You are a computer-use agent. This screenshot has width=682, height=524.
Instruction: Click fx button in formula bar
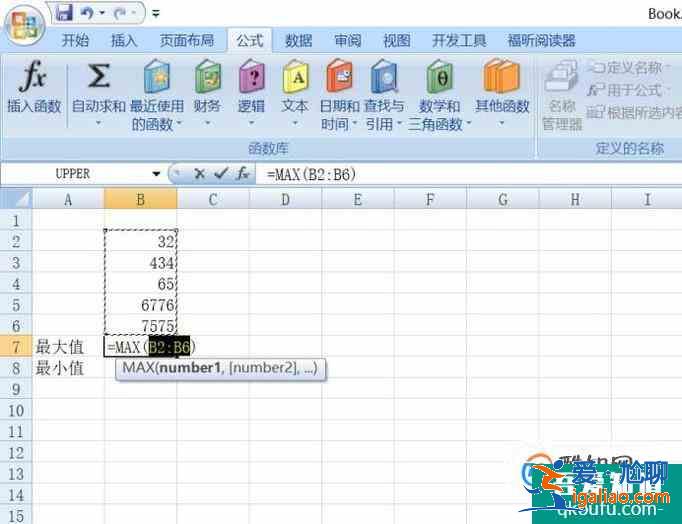click(243, 174)
